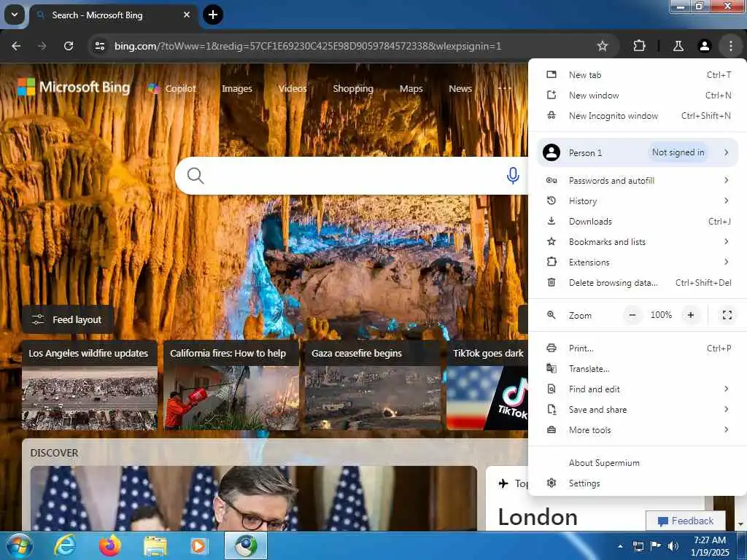Screen dimensions: 747x560
Task: Select Print from the menu
Action: [x=638, y=349]
